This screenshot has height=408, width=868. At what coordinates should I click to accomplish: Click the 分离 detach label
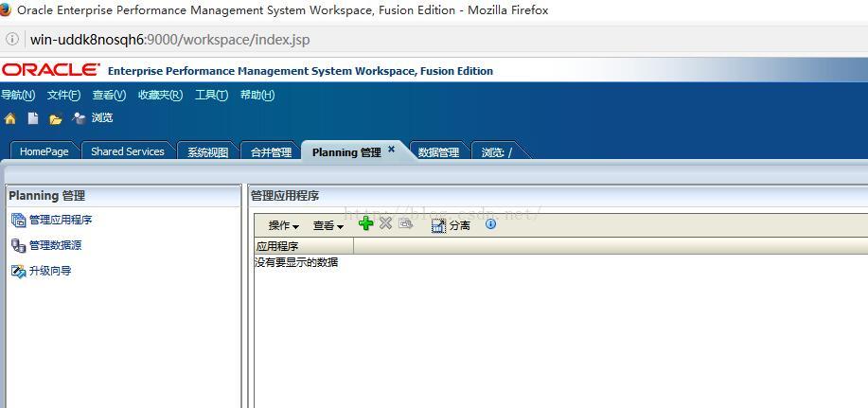(459, 226)
